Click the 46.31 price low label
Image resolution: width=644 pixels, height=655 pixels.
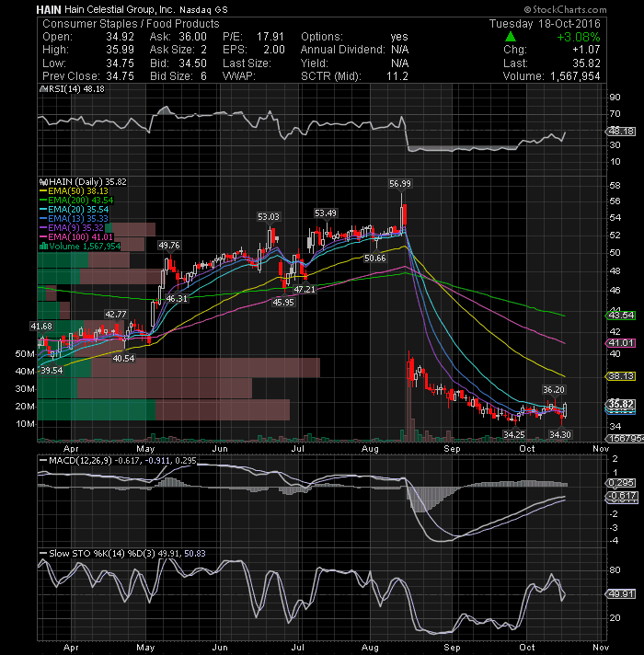tap(177, 299)
